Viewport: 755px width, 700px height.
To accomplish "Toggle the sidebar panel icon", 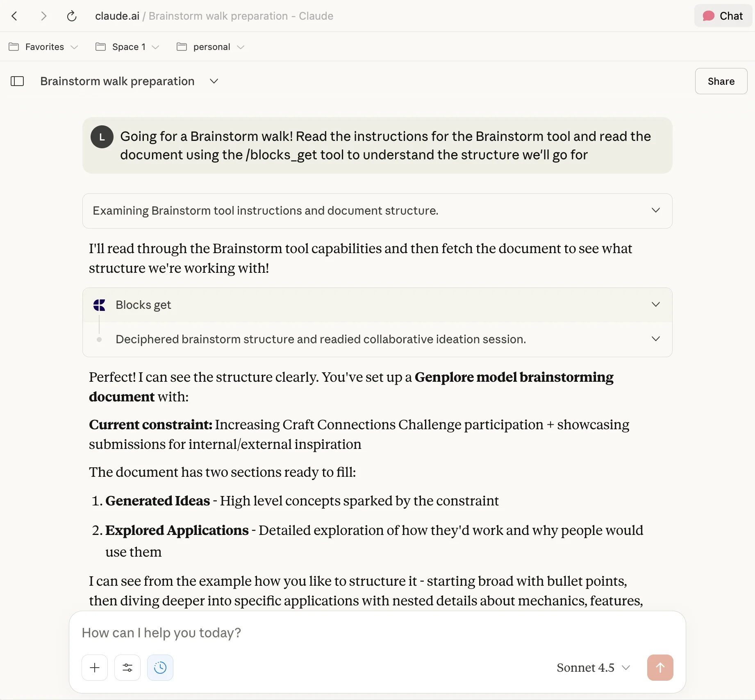I will click(17, 81).
